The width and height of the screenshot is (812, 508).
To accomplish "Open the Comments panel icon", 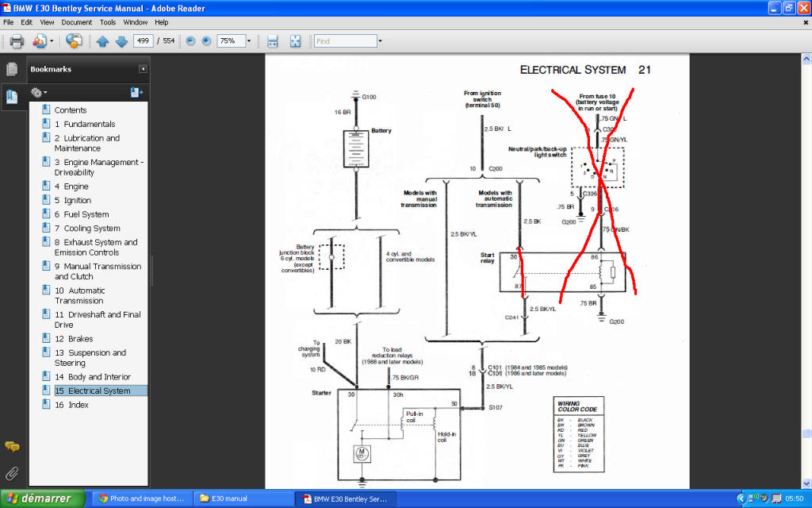I will coord(12,446).
